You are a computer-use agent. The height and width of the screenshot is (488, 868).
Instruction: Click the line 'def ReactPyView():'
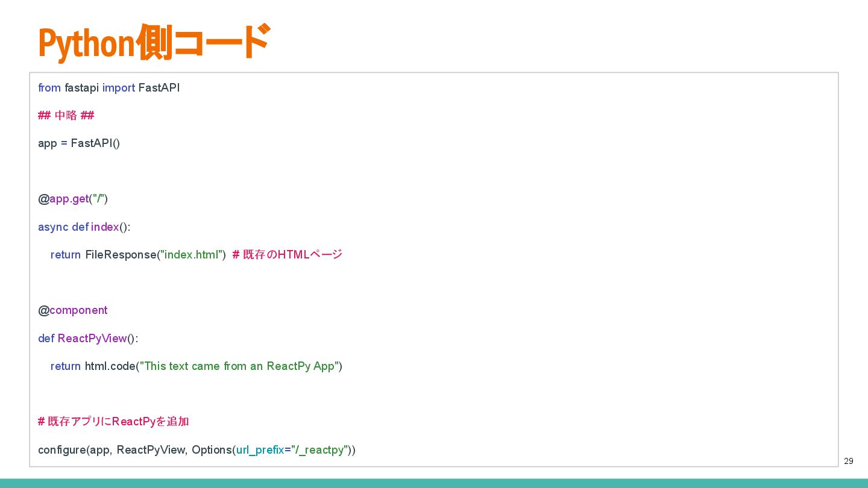[x=88, y=339]
